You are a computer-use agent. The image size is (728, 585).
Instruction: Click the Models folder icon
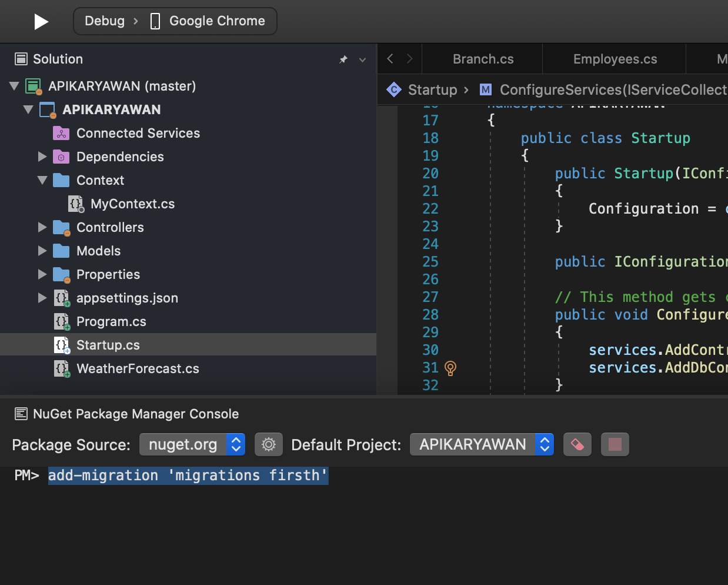click(x=61, y=251)
